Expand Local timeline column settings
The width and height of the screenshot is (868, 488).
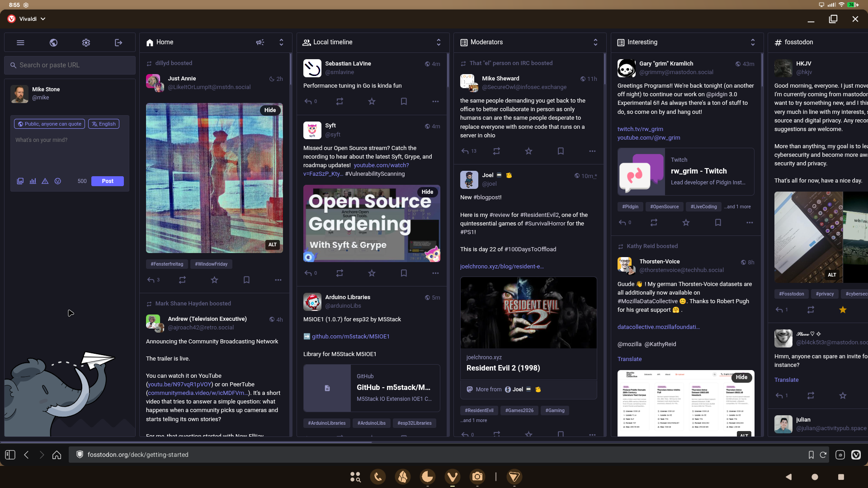tap(439, 42)
